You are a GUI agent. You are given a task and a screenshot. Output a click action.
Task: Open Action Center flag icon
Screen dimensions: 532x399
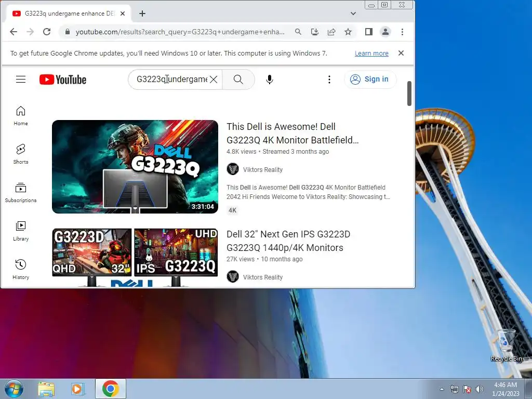[467, 389]
